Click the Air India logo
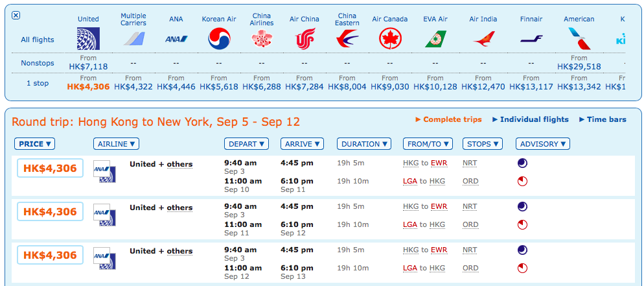The image size is (644, 286). tap(483, 40)
